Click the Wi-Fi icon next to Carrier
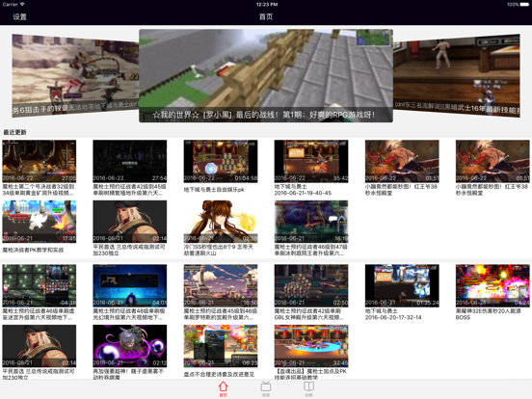532x399 pixels. click(22, 5)
